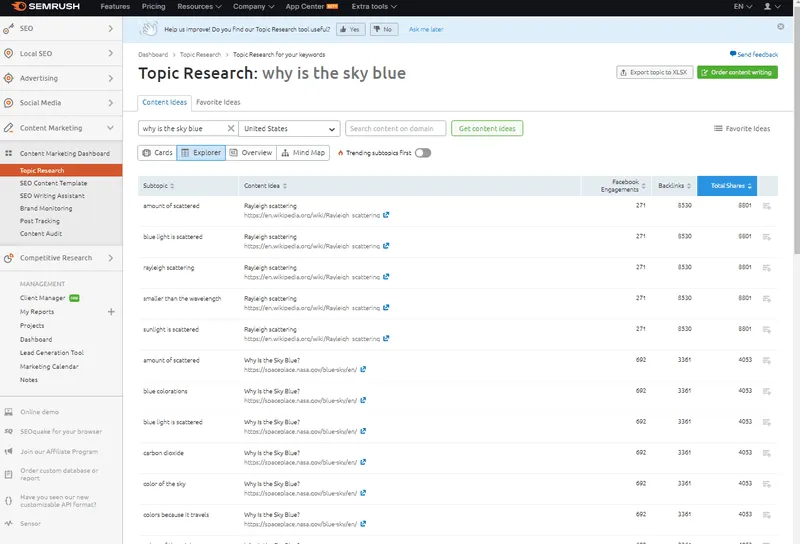Add 'sunlight is scattered' row to favorites
This screenshot has height=544, width=800.
pos(766,330)
